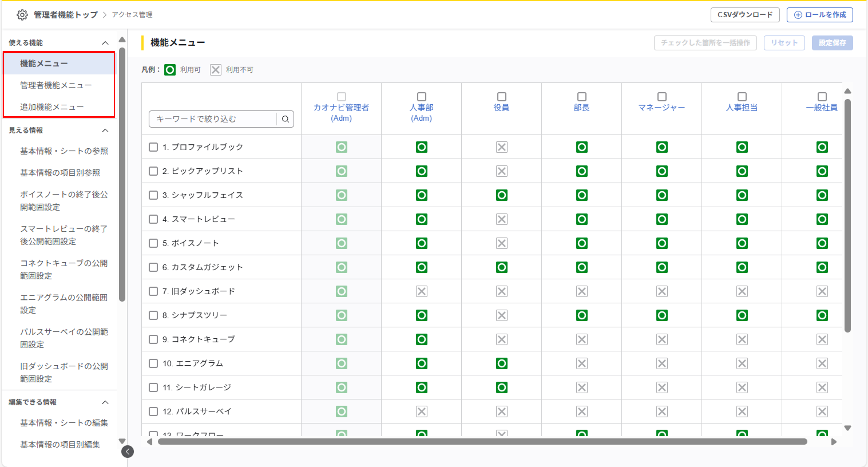Collapse the 見える情報 section
The height and width of the screenshot is (467, 868).
tap(105, 130)
